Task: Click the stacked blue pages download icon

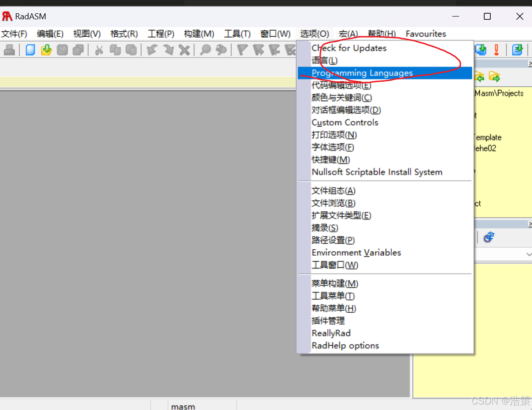Action: click(481, 50)
